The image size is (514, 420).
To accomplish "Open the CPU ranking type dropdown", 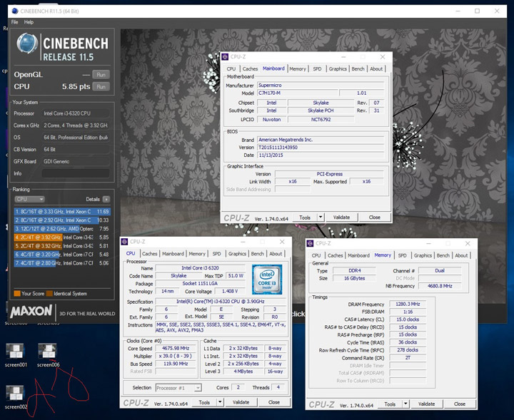I will (29, 199).
